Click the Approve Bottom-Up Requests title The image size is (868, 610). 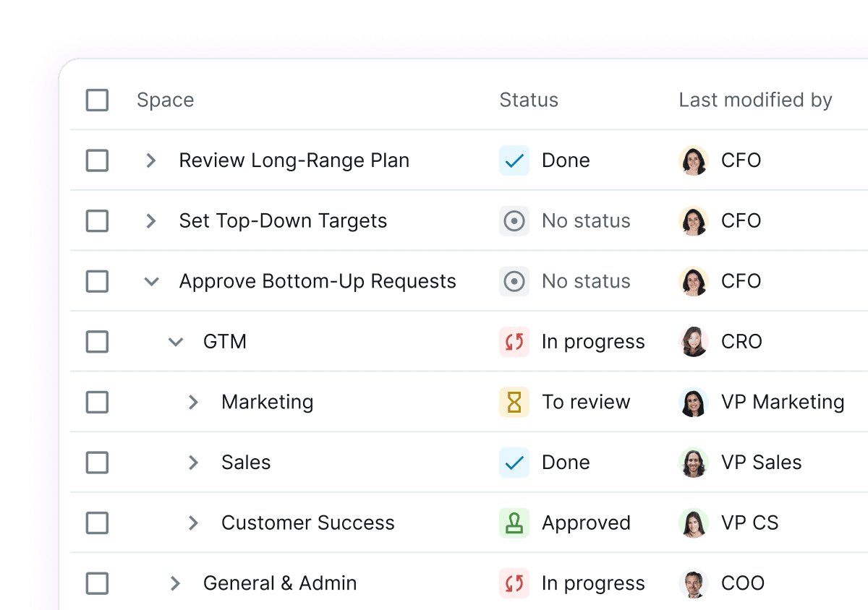click(318, 281)
